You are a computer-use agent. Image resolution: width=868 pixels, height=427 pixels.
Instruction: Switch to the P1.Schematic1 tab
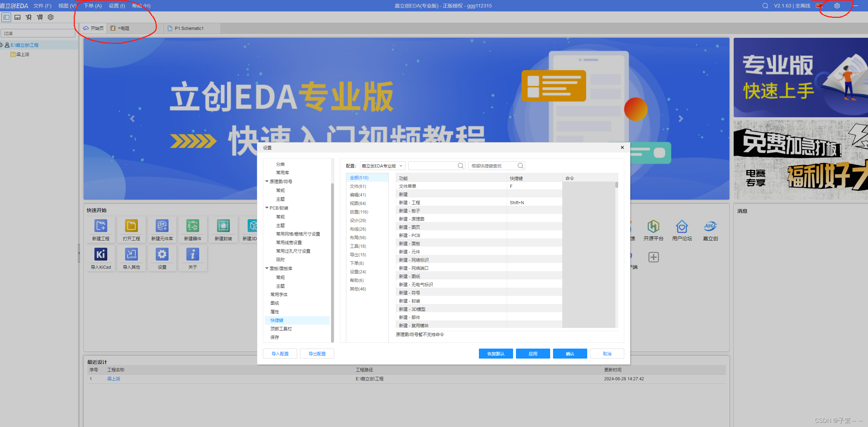click(x=189, y=28)
